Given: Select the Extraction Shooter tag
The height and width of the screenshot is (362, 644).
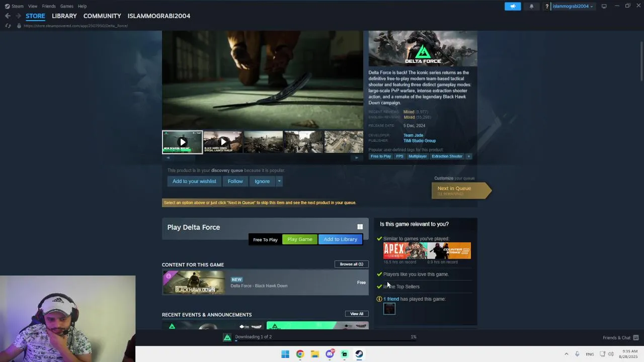Looking at the screenshot, I should (x=447, y=156).
